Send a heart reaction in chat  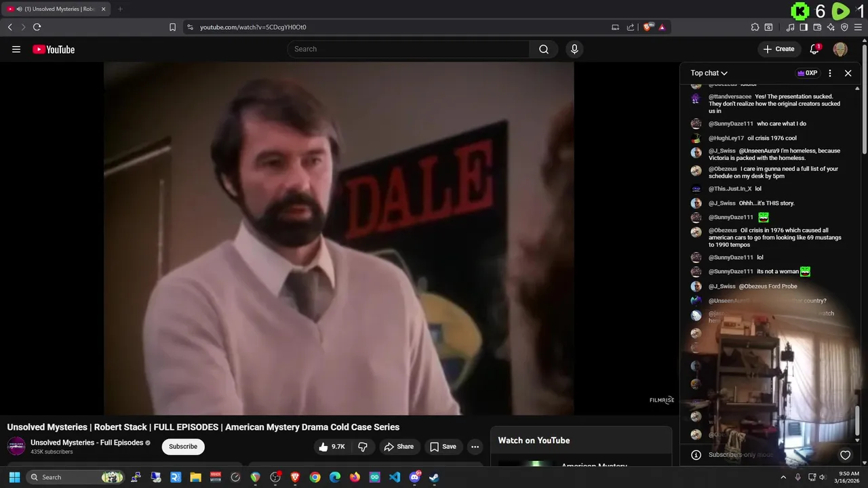[x=845, y=455]
